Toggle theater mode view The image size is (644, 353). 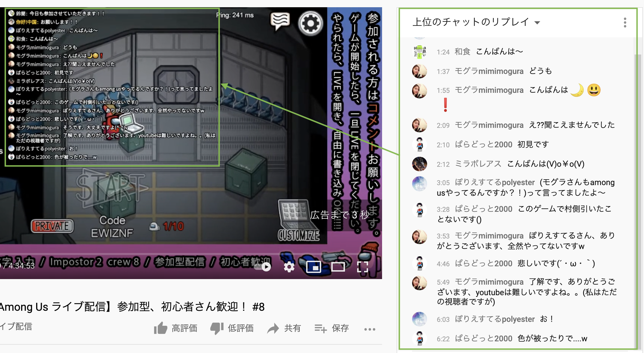coord(338,267)
